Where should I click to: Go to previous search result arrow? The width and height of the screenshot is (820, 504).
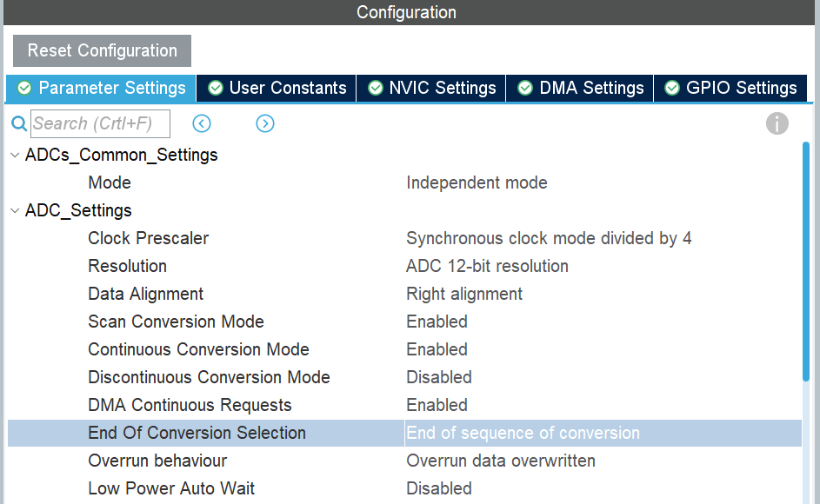click(x=202, y=123)
